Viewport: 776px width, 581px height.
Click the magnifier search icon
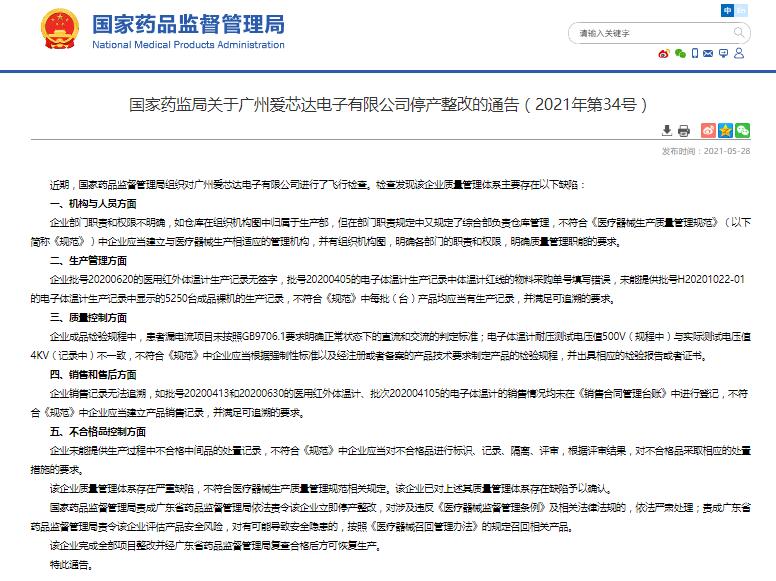point(739,33)
